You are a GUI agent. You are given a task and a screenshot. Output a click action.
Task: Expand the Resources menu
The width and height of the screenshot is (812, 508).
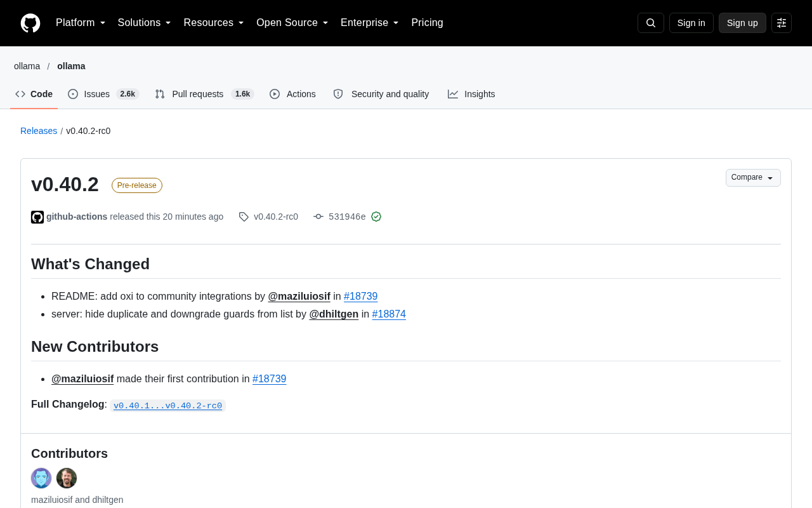coord(214,23)
